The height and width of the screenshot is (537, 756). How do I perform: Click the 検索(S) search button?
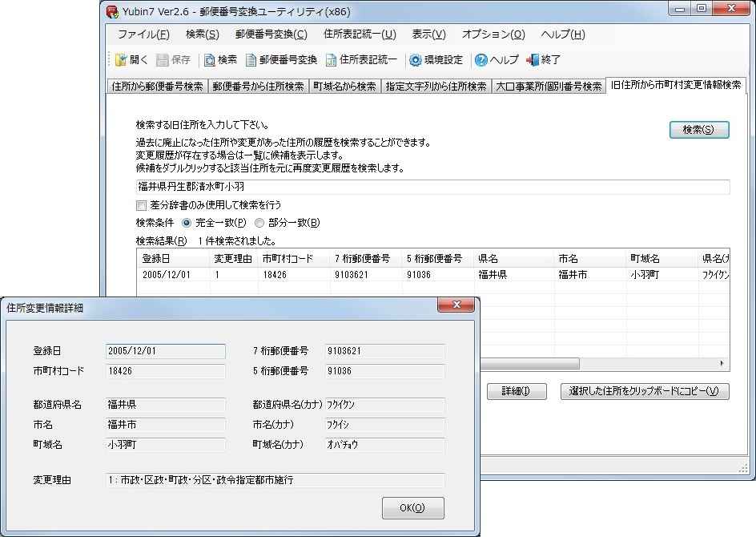tap(698, 130)
